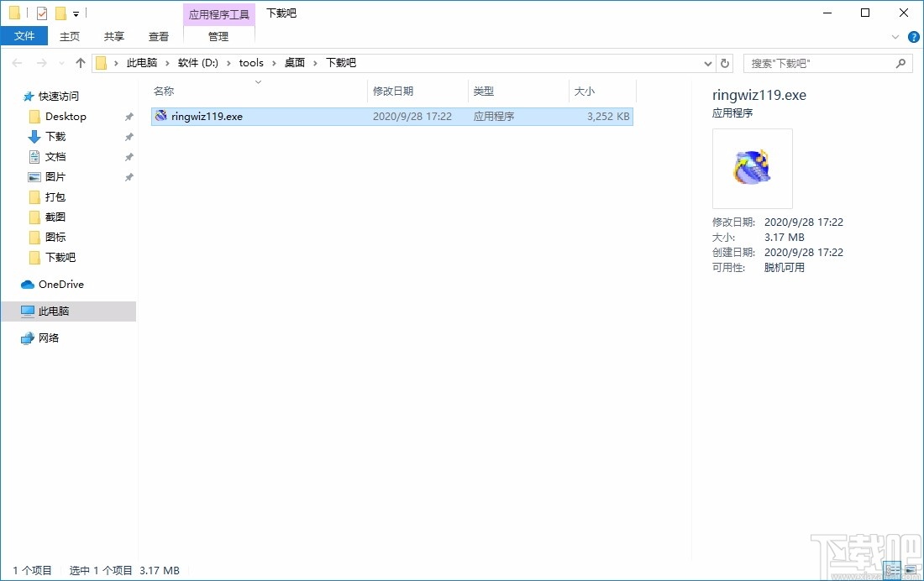Open the 文件 menu
This screenshot has height=581, width=924.
24,36
